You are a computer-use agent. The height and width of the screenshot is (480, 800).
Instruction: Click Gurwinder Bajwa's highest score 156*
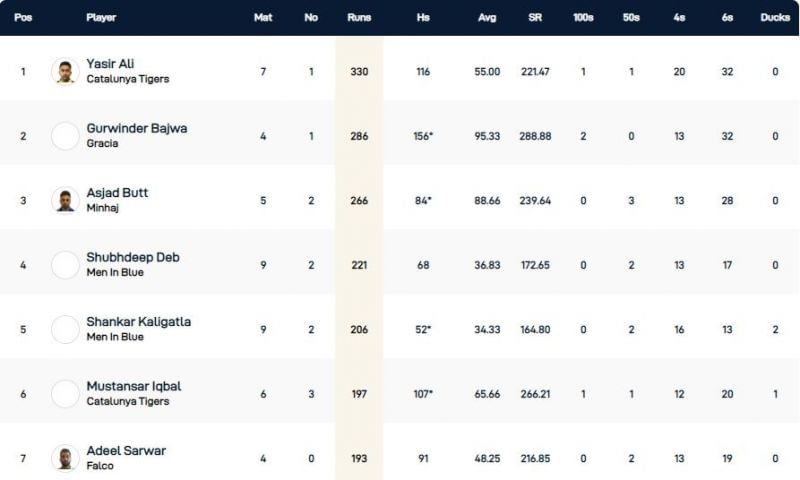pyautogui.click(x=423, y=136)
